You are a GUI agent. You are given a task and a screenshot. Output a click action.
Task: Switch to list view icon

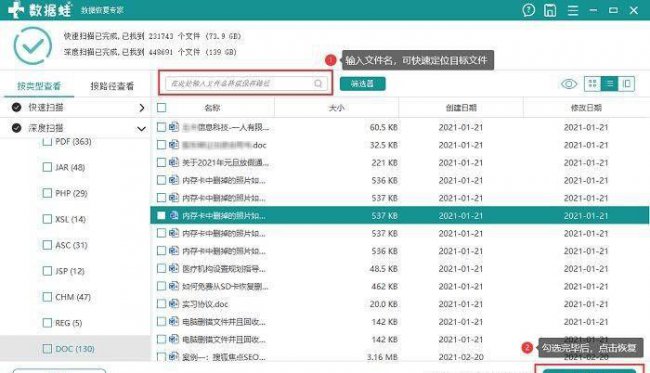[609, 84]
